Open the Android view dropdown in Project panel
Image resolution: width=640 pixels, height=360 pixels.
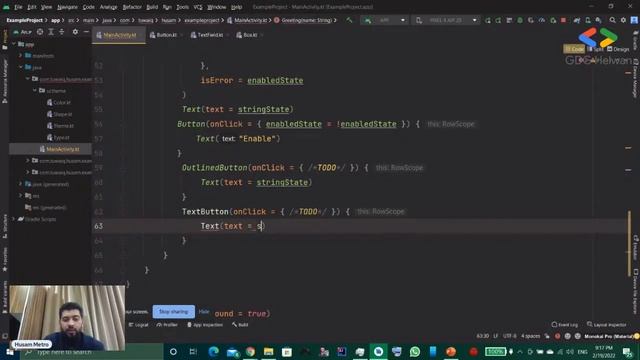(22, 32)
